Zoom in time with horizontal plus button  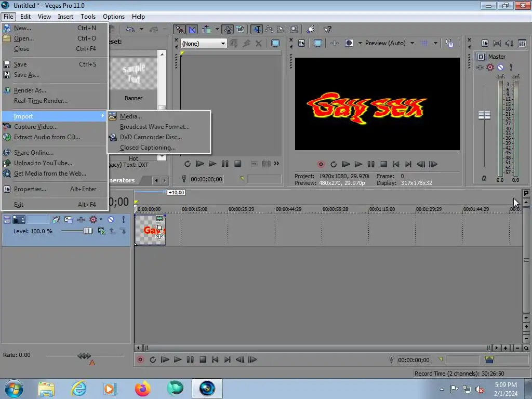[x=506, y=348]
